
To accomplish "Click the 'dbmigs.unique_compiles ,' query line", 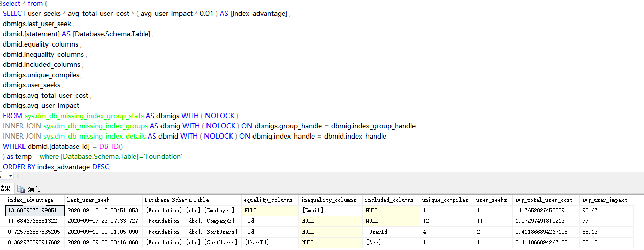I will click(42, 75).
